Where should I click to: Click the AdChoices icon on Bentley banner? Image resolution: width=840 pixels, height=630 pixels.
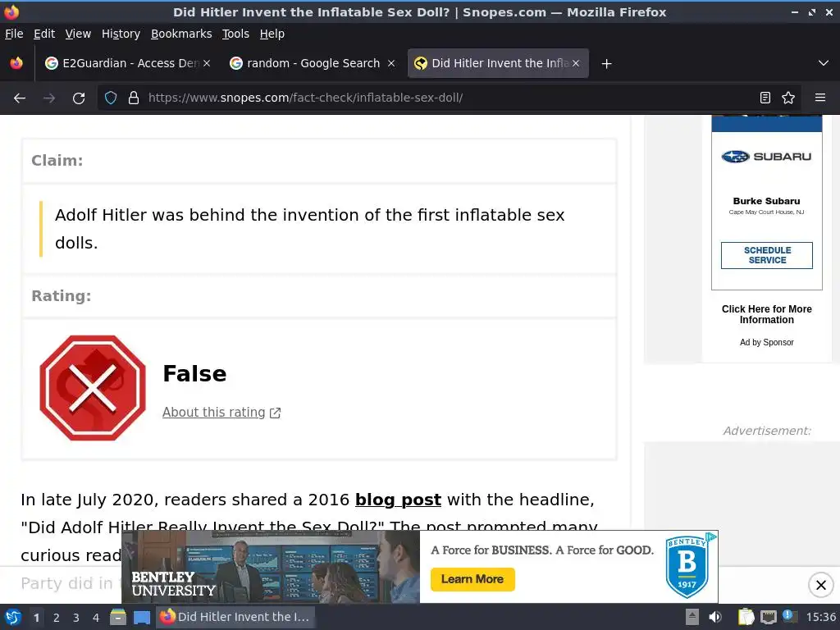tap(711, 536)
